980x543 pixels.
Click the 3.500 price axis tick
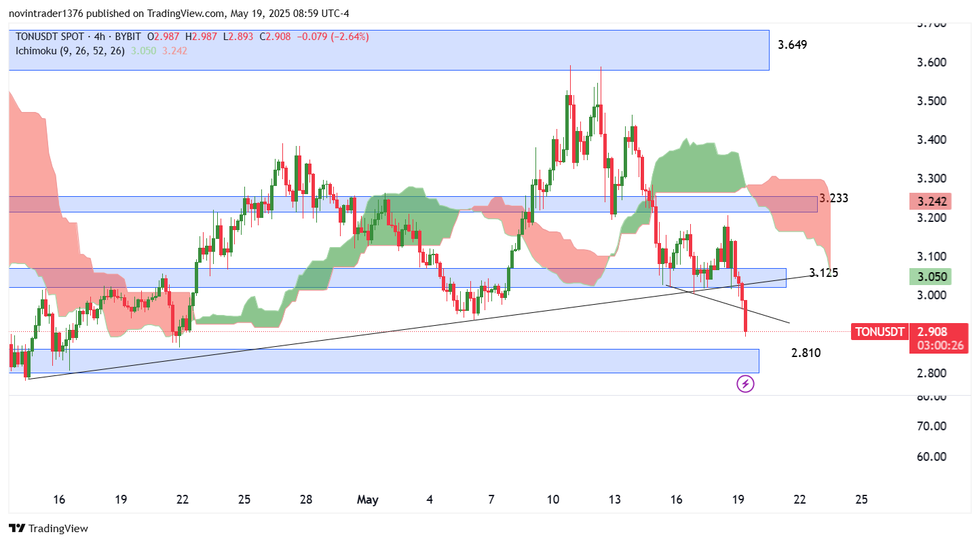pos(930,101)
